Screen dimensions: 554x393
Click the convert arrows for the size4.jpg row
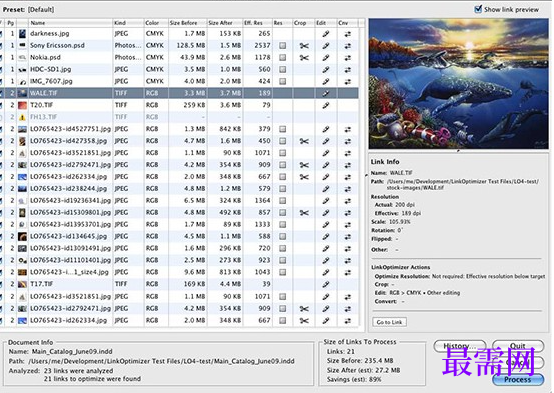(x=348, y=272)
